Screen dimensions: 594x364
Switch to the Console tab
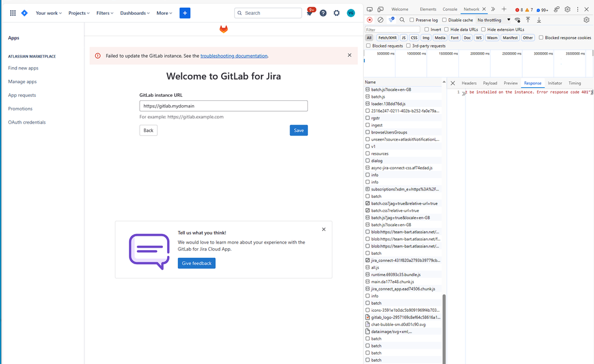click(x=450, y=9)
